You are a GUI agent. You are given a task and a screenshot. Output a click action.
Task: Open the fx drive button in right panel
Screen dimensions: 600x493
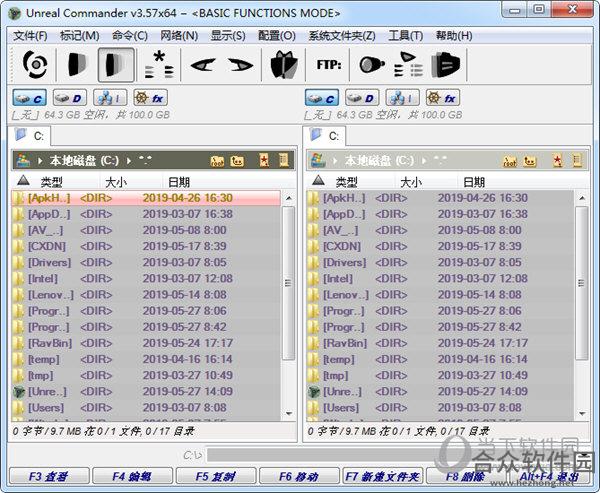[443, 98]
